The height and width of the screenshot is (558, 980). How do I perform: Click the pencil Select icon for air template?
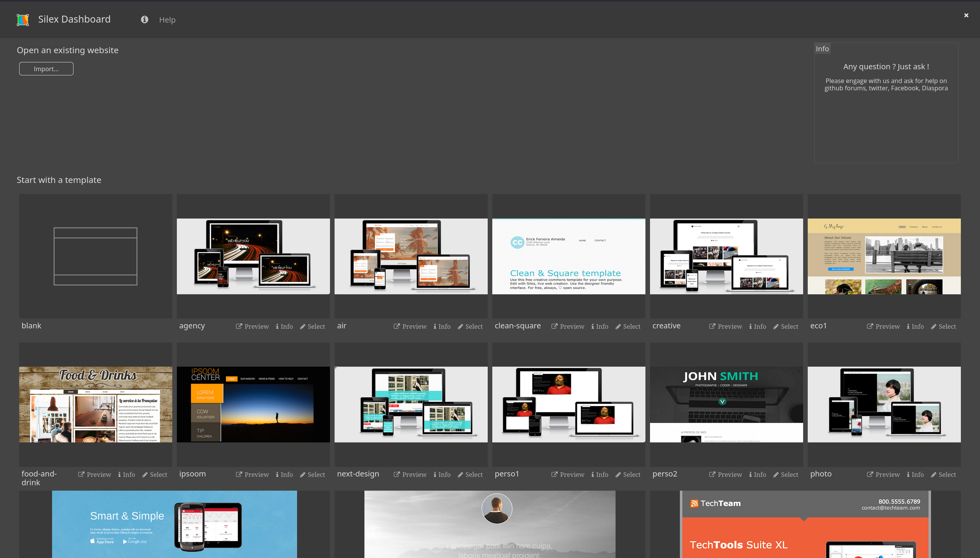[460, 326]
